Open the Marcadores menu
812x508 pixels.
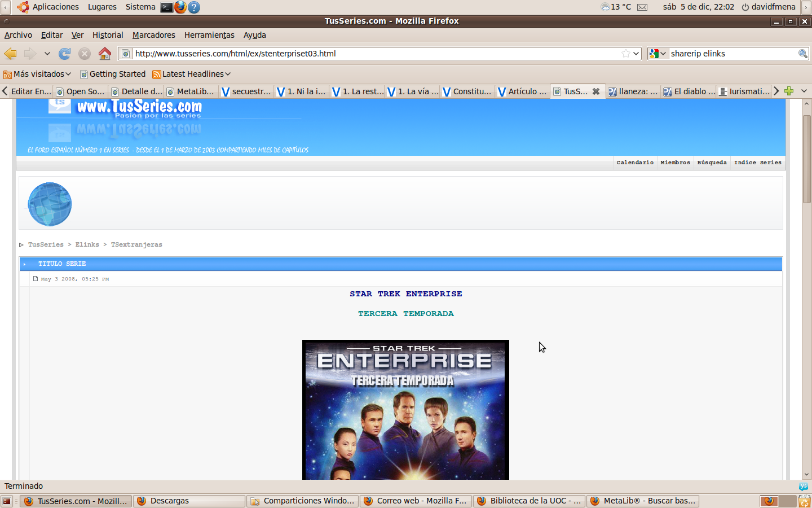[154, 35]
